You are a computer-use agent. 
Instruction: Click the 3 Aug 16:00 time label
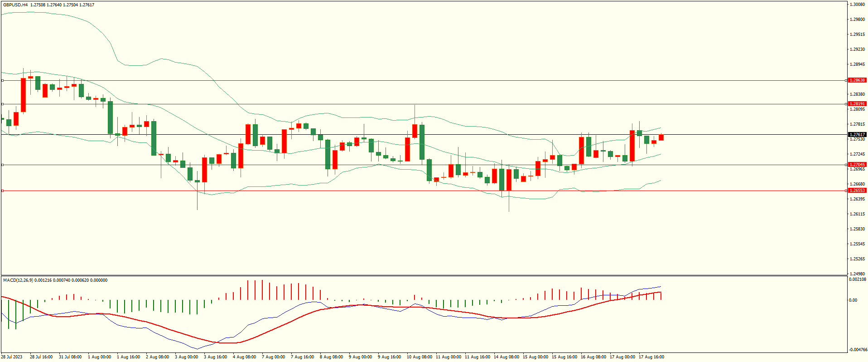[215, 357]
